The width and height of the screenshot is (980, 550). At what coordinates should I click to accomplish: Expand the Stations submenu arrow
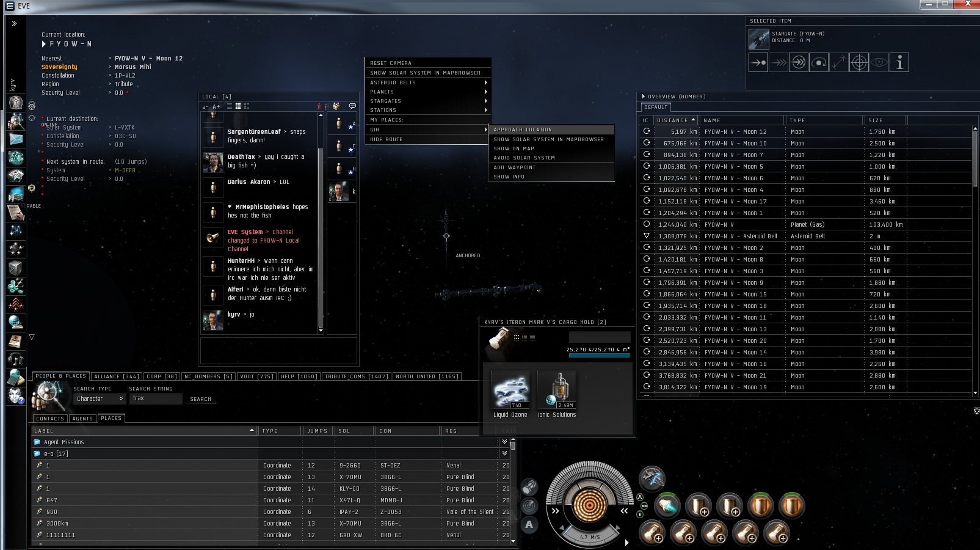click(486, 110)
